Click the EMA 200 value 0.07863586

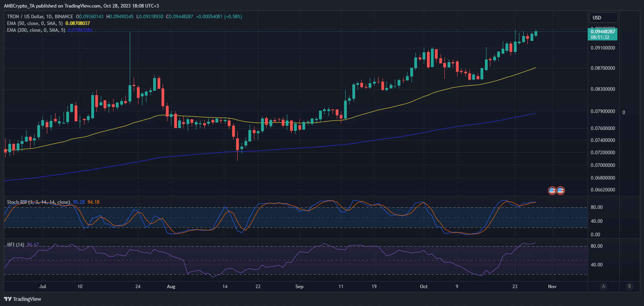tap(80, 30)
